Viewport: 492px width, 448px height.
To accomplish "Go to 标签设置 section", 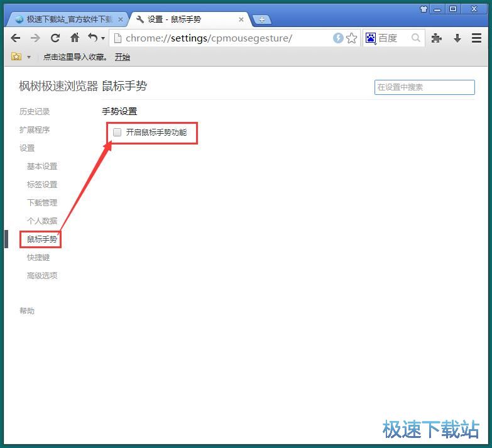I will [42, 185].
